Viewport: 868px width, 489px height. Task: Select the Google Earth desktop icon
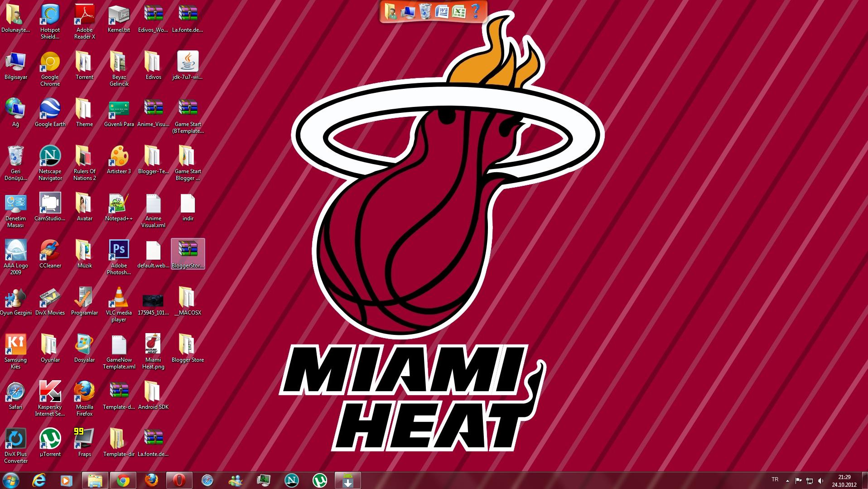(x=50, y=113)
